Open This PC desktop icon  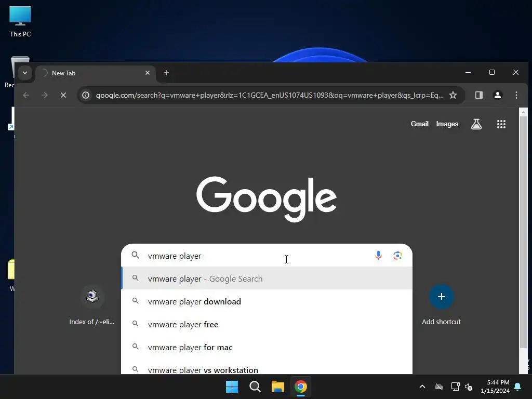20,21
